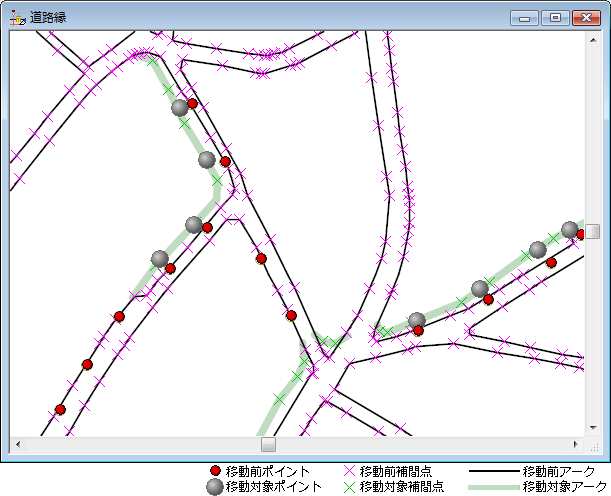Click the vertical scrollbar thumb
The width and height of the screenshot is (611, 496).
tap(593, 231)
